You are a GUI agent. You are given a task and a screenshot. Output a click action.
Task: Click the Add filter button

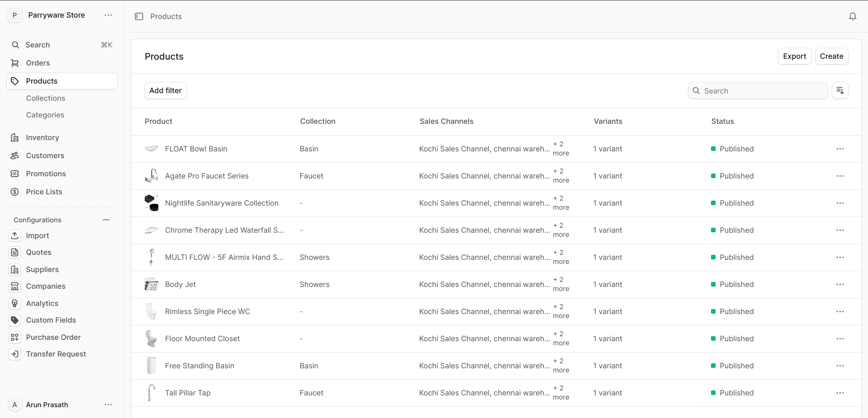[x=166, y=91]
